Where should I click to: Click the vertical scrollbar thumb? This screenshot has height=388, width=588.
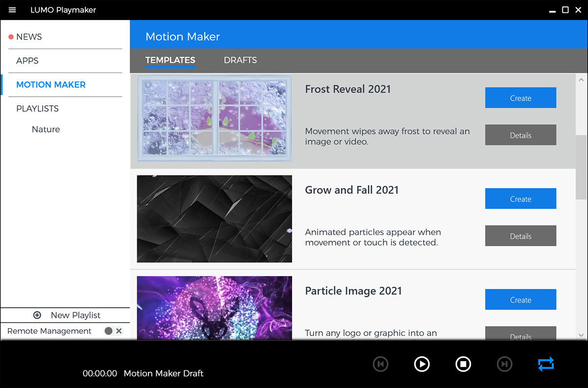tap(581, 167)
